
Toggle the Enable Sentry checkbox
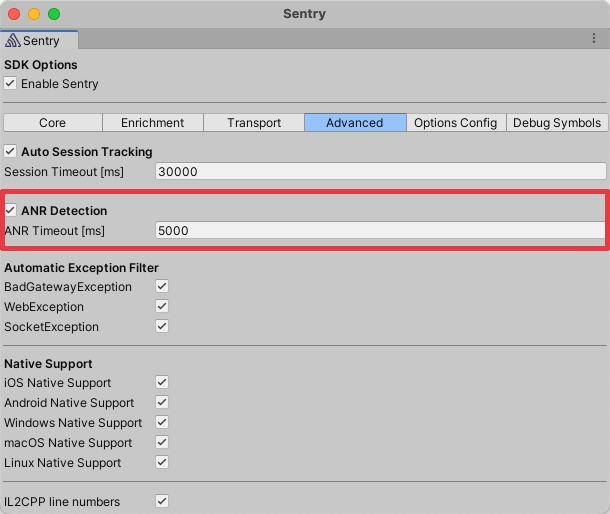tap(11, 84)
